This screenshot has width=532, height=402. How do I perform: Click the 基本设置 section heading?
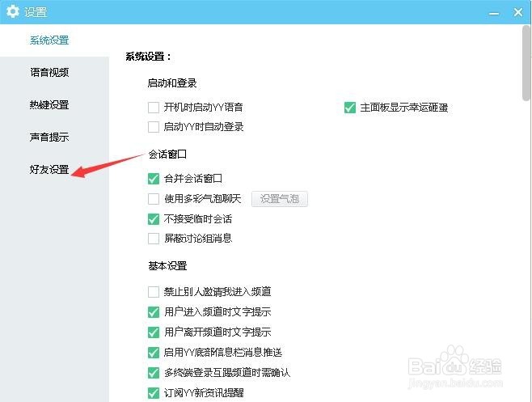tap(167, 266)
